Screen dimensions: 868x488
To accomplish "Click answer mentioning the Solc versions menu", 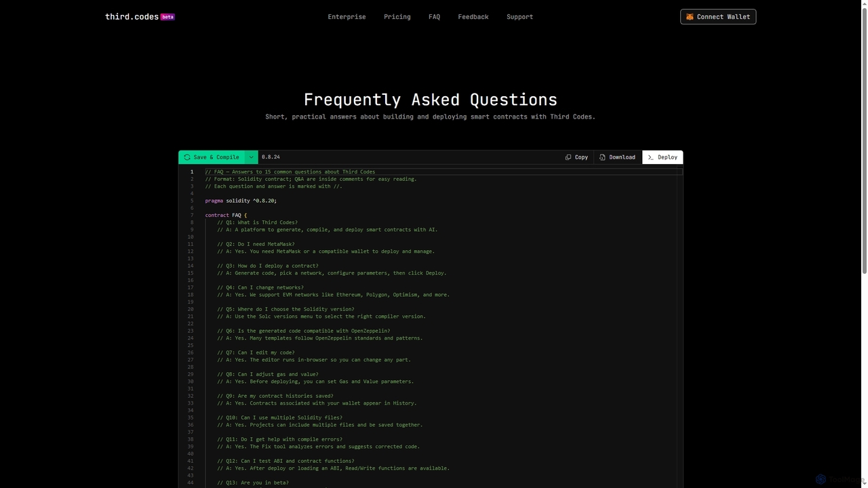I will tap(321, 317).
